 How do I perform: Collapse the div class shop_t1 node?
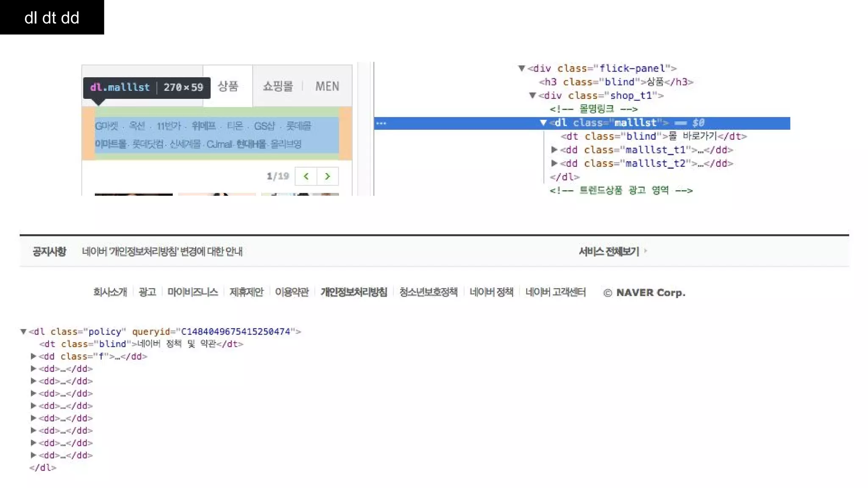click(533, 95)
